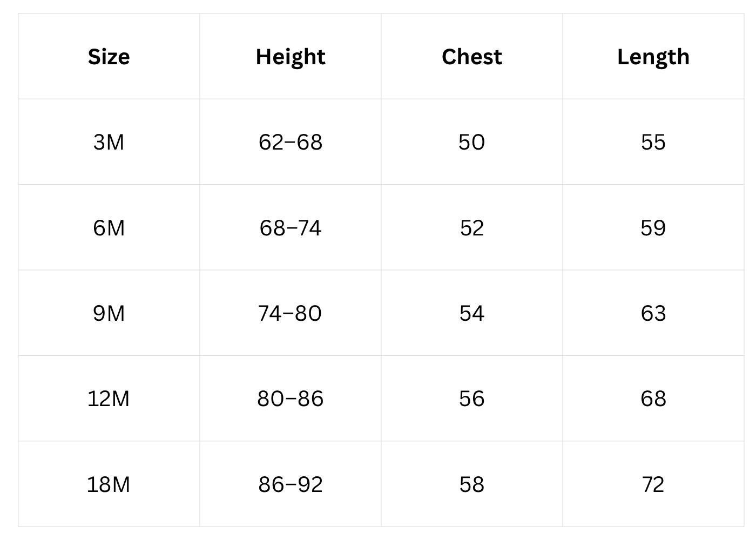Select the 68–74 height cell

click(x=291, y=228)
